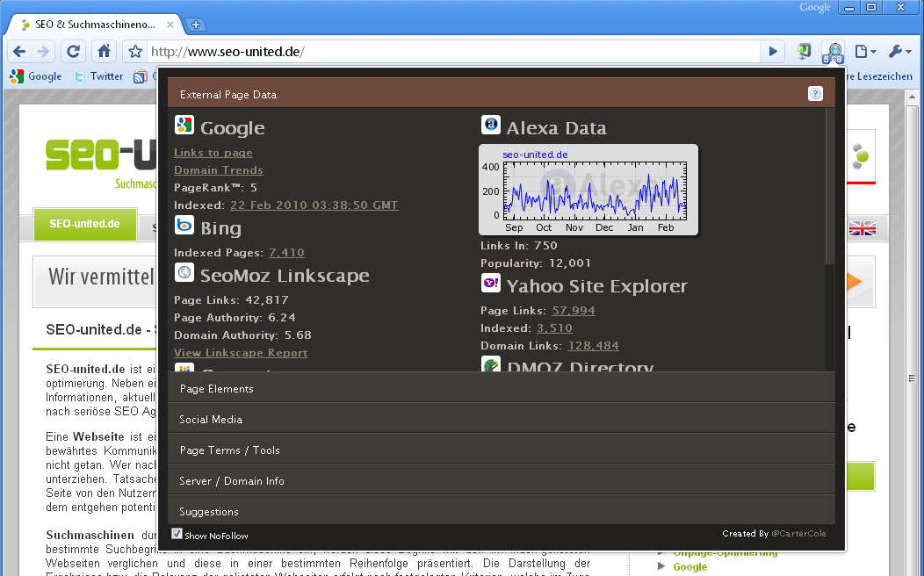
Task: Click the SeoMoz Linkscape globe icon
Action: point(184,272)
